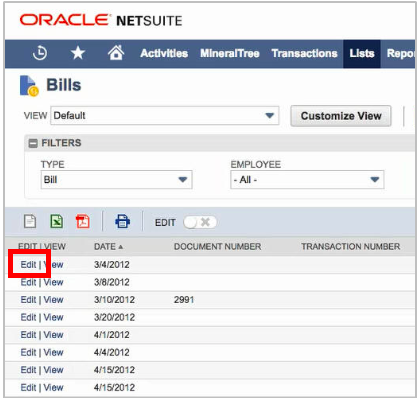Screen dimensions: 420x398
Task: Click the Bills page title
Action: click(x=64, y=85)
